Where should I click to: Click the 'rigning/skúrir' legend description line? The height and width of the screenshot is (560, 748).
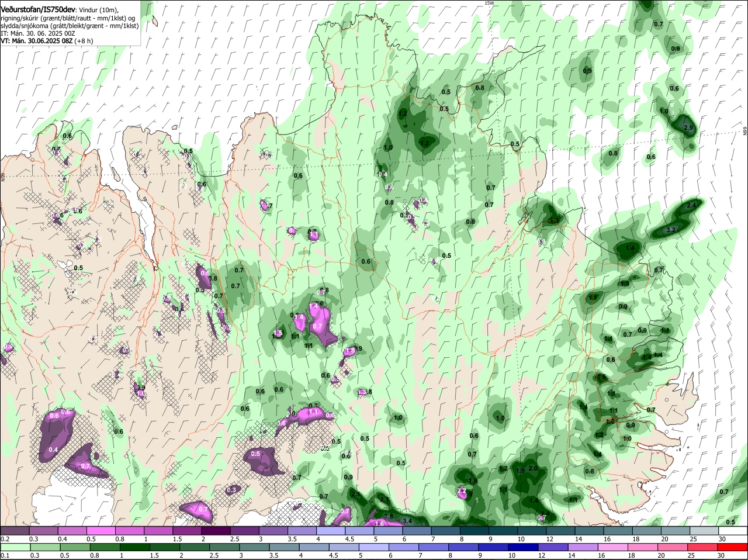pos(68,18)
